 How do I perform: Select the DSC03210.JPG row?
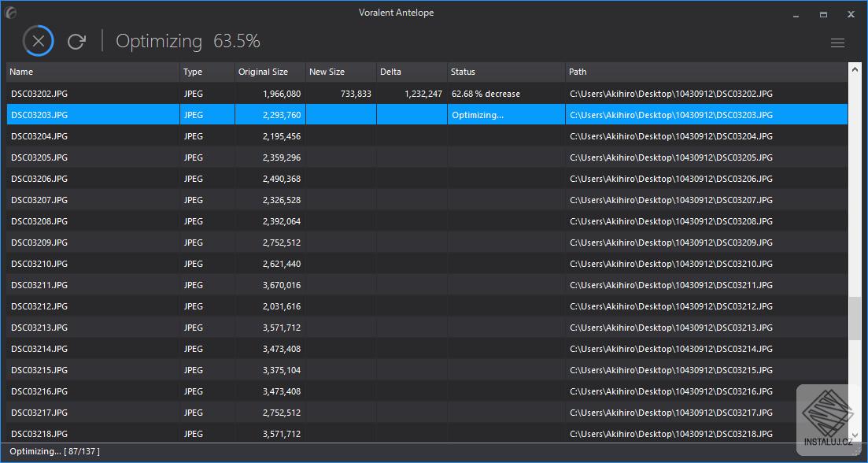tap(427, 264)
